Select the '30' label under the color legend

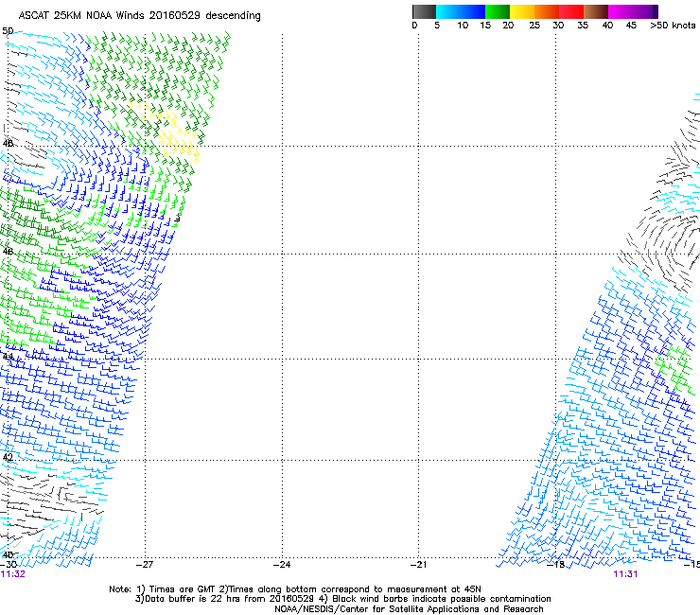click(x=558, y=26)
